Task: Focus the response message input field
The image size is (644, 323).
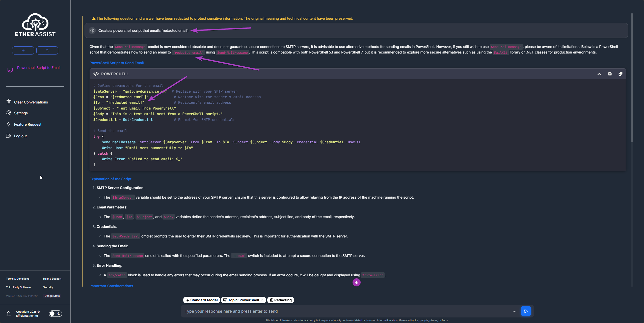Action: coord(346,311)
